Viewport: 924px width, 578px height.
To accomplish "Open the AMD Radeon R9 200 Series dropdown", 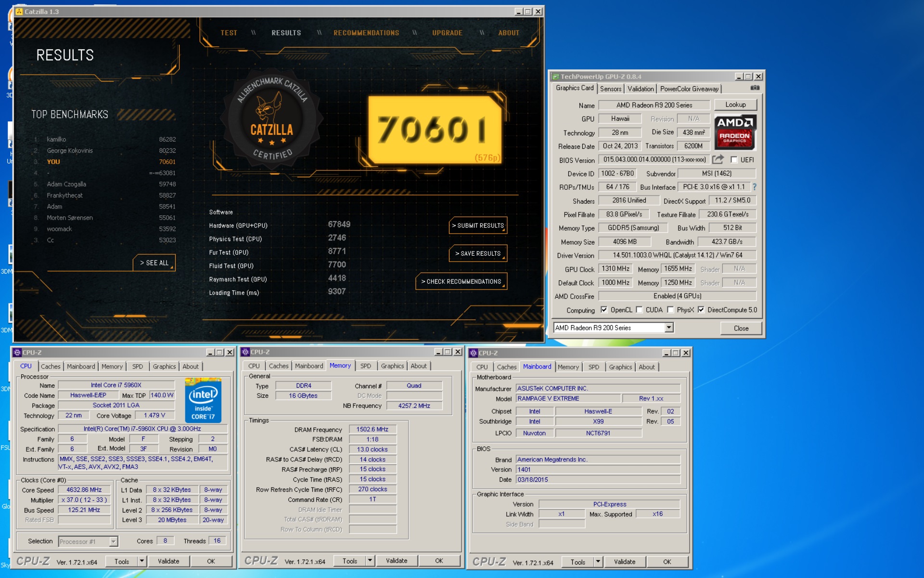I will (x=668, y=328).
